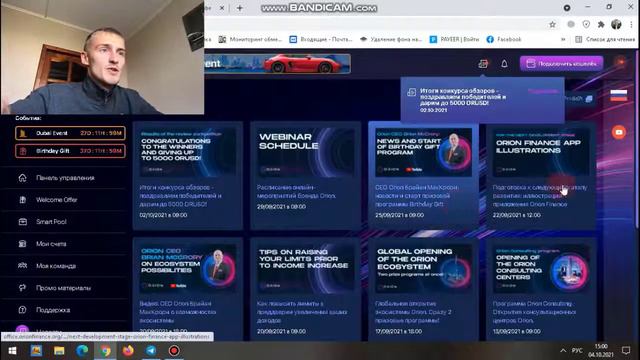
Task: Open Мониторинг обме... bookmark
Action: [x=250, y=39]
